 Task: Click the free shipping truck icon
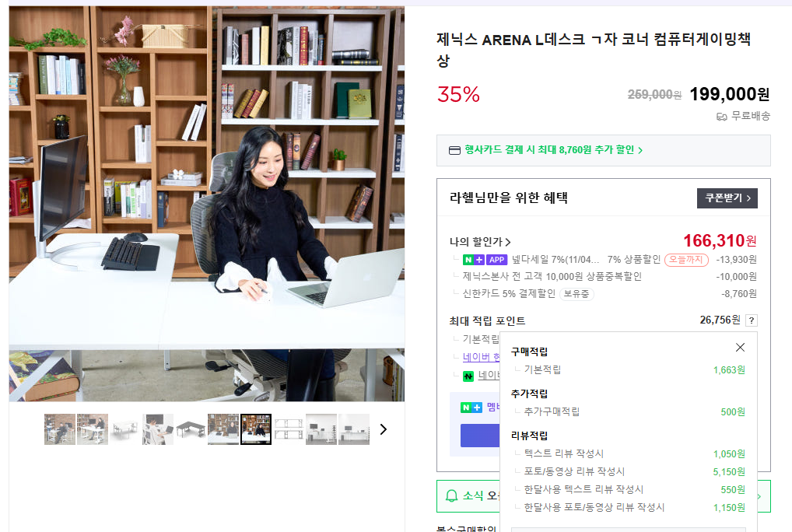[722, 117]
